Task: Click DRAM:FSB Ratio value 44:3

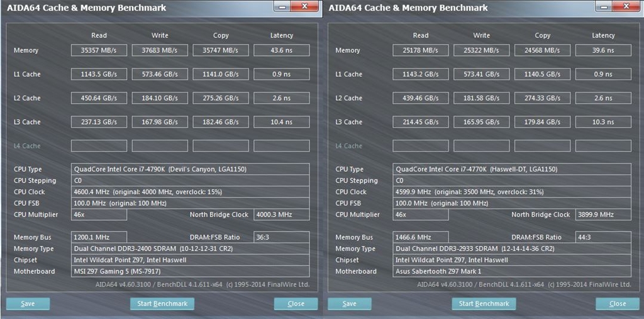Action: coord(603,237)
